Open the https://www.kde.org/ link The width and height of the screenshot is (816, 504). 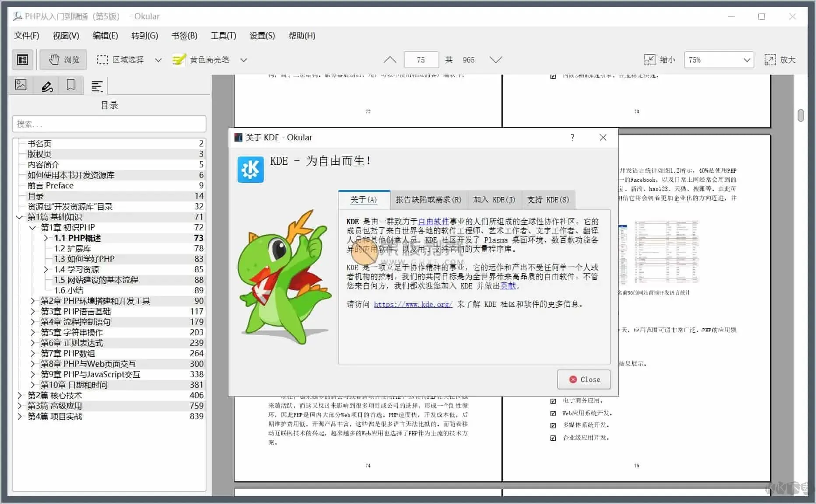click(413, 304)
